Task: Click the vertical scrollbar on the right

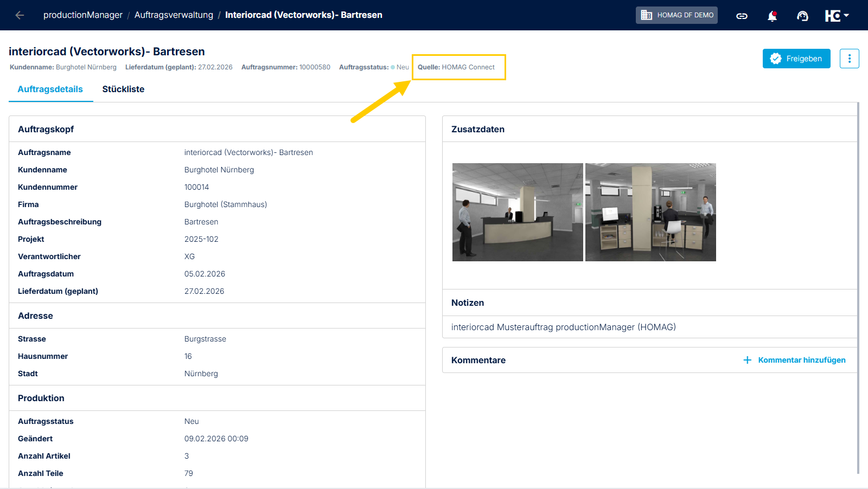Action: [x=858, y=287]
